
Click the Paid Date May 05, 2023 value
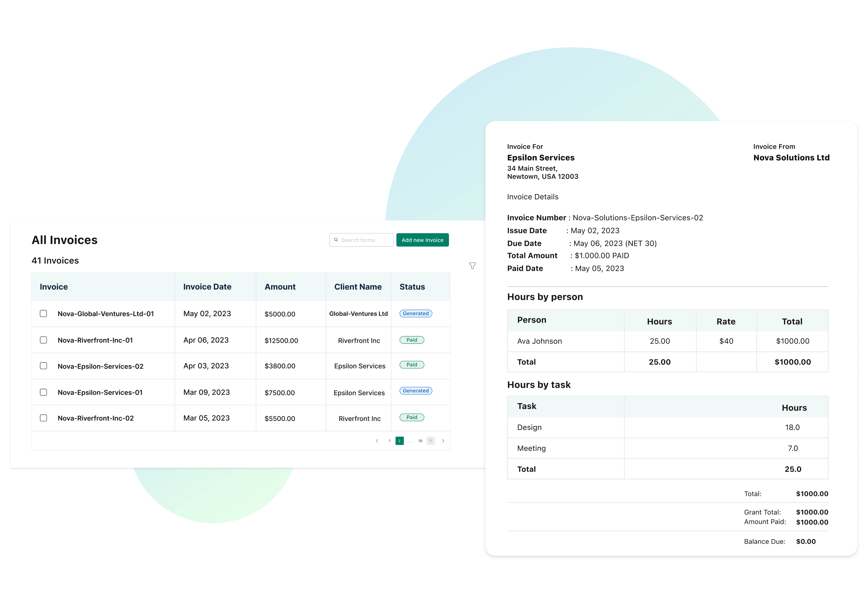pos(599,268)
